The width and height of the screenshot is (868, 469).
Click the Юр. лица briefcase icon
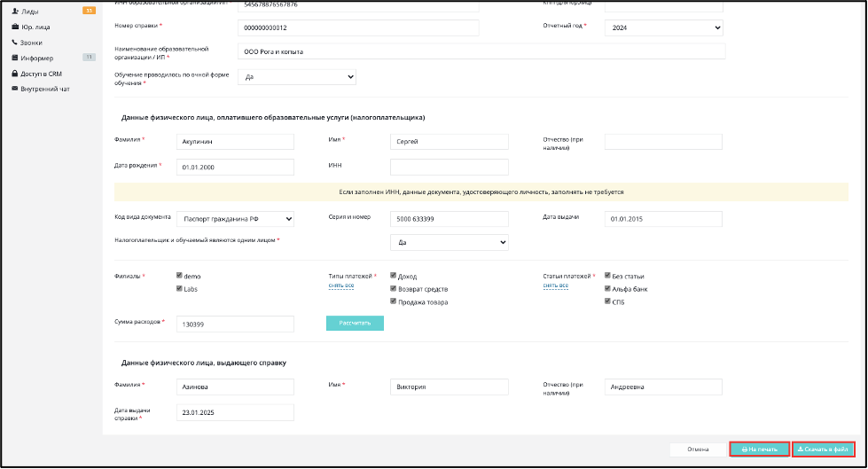click(15, 27)
